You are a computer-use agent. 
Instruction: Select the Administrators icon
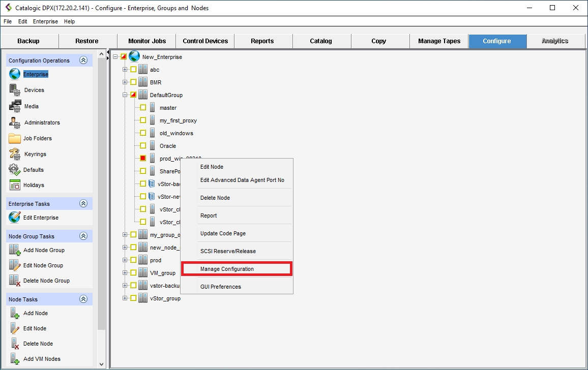(x=15, y=122)
